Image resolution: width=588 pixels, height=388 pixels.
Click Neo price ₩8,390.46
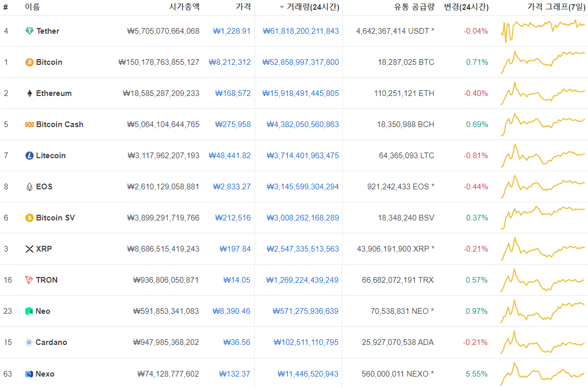231,311
